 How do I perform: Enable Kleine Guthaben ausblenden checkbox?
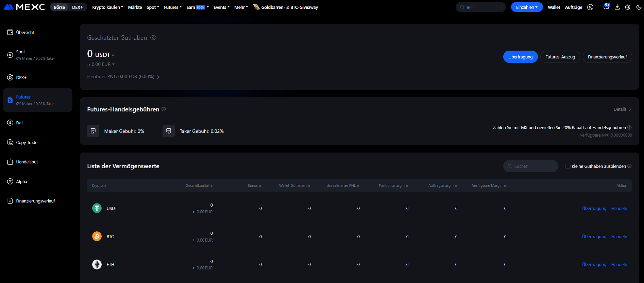568,166
